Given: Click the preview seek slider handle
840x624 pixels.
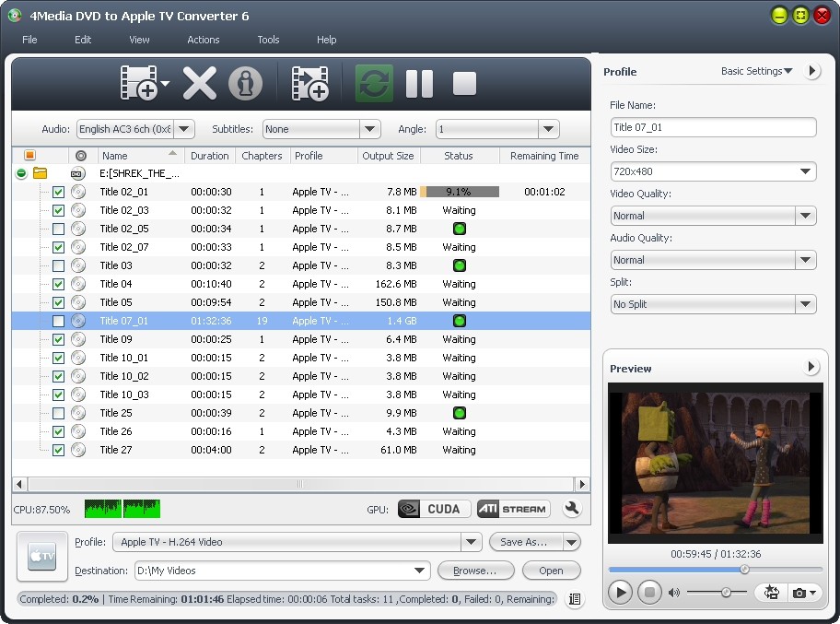Looking at the screenshot, I should coord(744,570).
